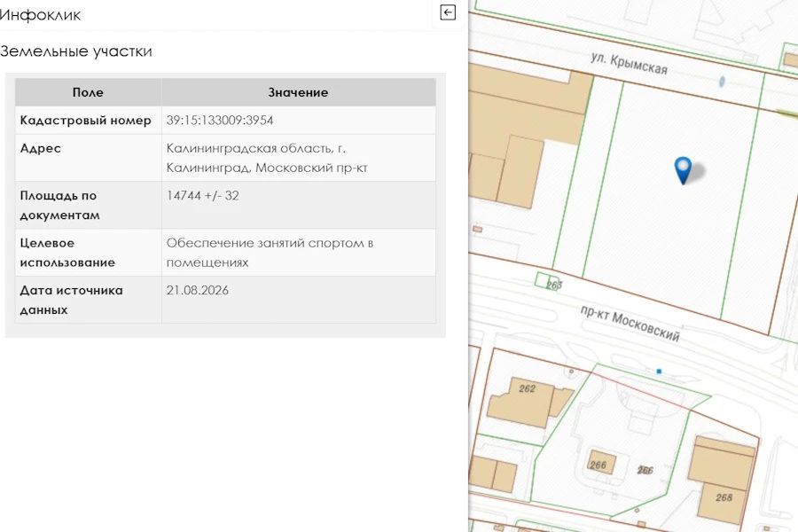Click the Целевое использование row label
The height and width of the screenshot is (532, 798).
coord(67,253)
